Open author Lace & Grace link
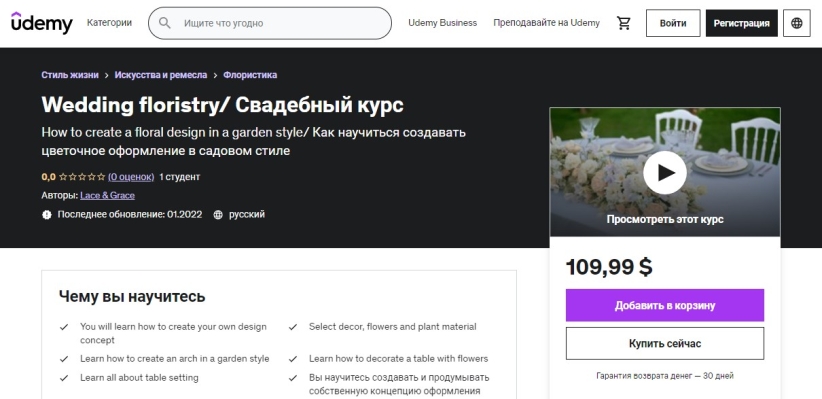This screenshot has width=822, height=399. [x=107, y=196]
